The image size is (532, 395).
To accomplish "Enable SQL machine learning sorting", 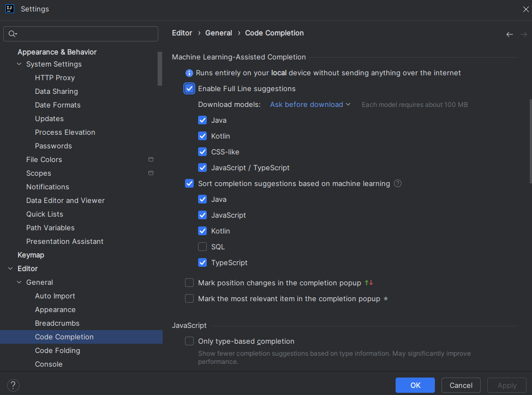I will pyautogui.click(x=202, y=247).
